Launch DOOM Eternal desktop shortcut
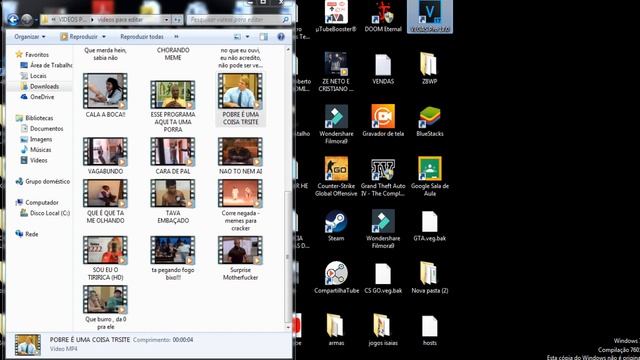This screenshot has width=640, height=360. pyautogui.click(x=383, y=16)
